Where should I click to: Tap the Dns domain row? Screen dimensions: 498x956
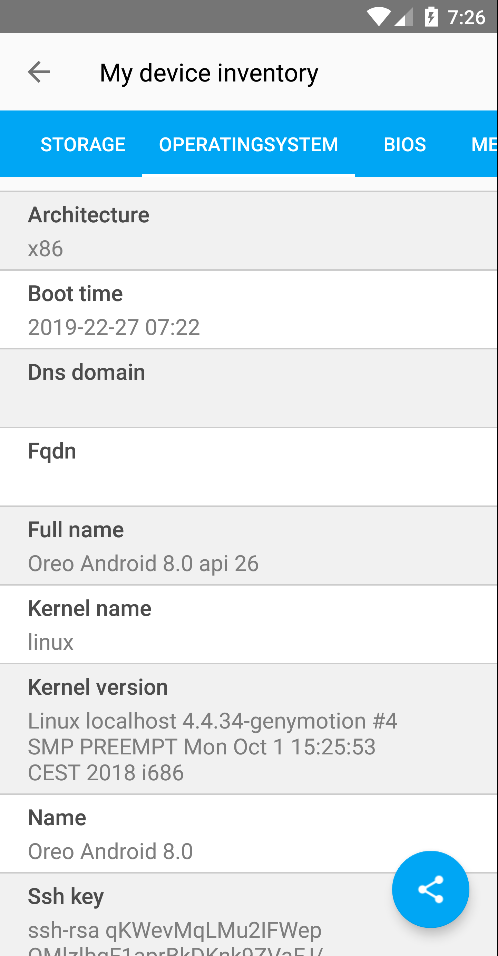tap(249, 388)
